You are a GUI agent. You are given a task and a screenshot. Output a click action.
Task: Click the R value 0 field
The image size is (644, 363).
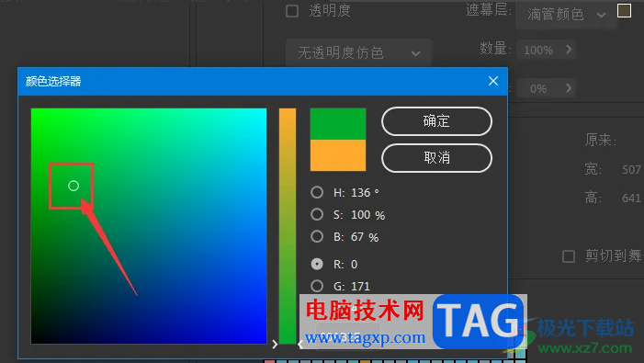(x=354, y=264)
